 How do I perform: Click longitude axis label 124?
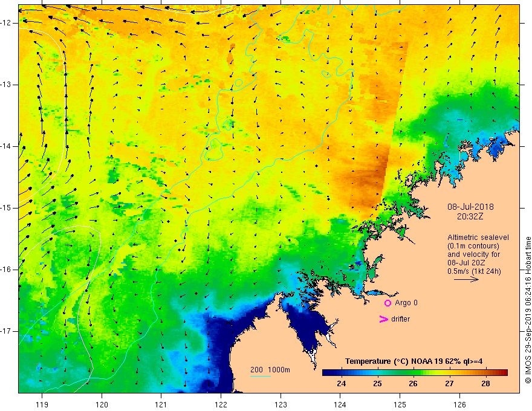pyautogui.click(x=340, y=404)
